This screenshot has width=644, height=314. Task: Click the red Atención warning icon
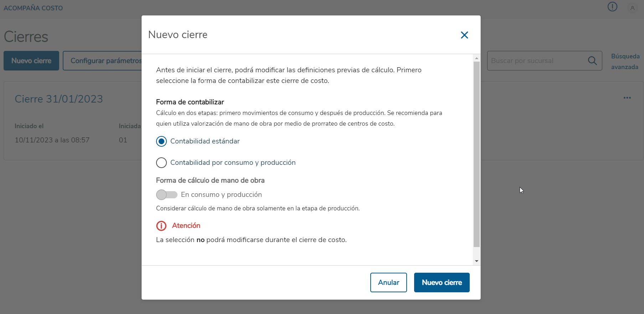[161, 226]
